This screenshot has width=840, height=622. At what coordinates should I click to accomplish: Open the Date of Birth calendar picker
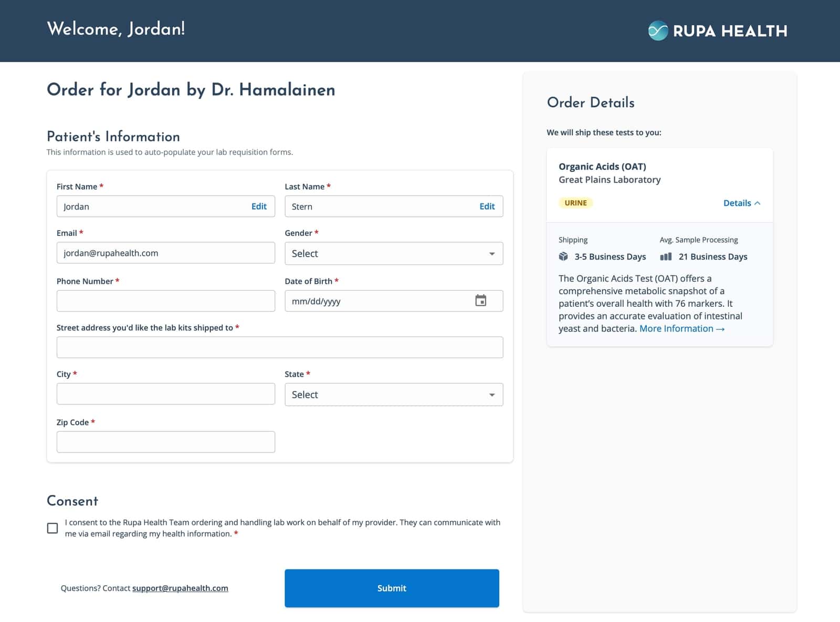480,300
